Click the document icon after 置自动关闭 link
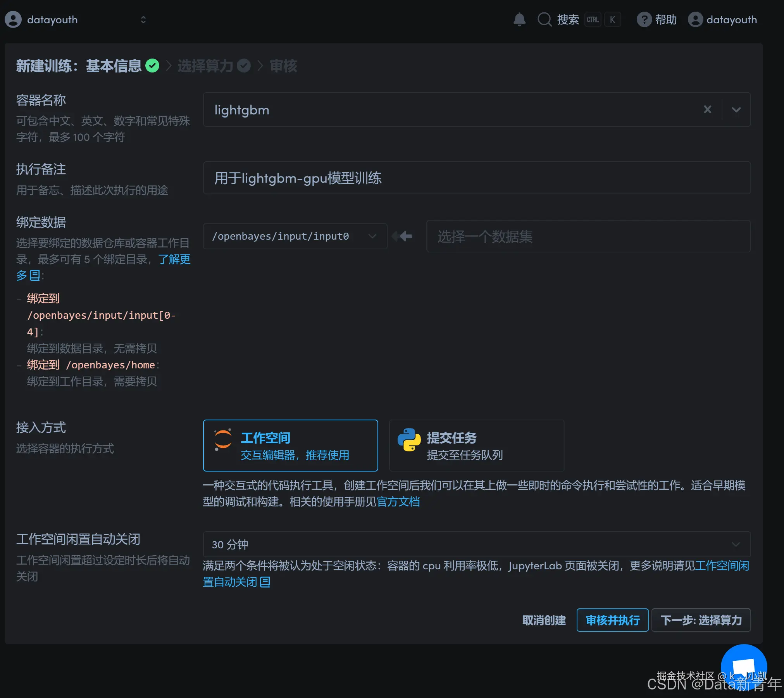The width and height of the screenshot is (784, 698). click(x=265, y=582)
